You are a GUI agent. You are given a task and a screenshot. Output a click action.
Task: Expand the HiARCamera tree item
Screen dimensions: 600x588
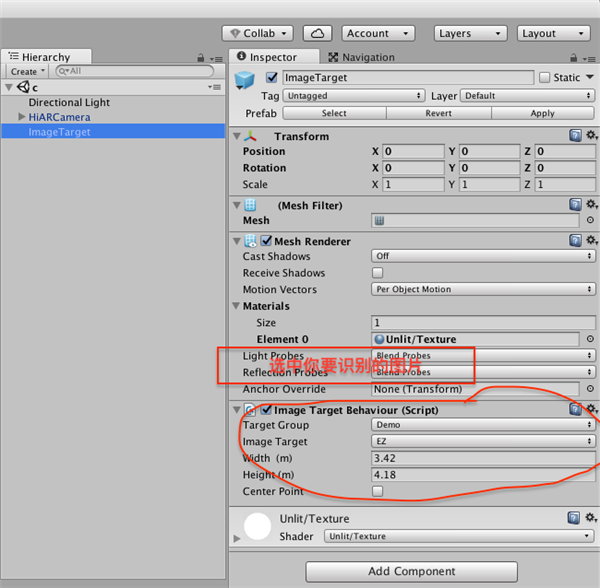point(22,118)
